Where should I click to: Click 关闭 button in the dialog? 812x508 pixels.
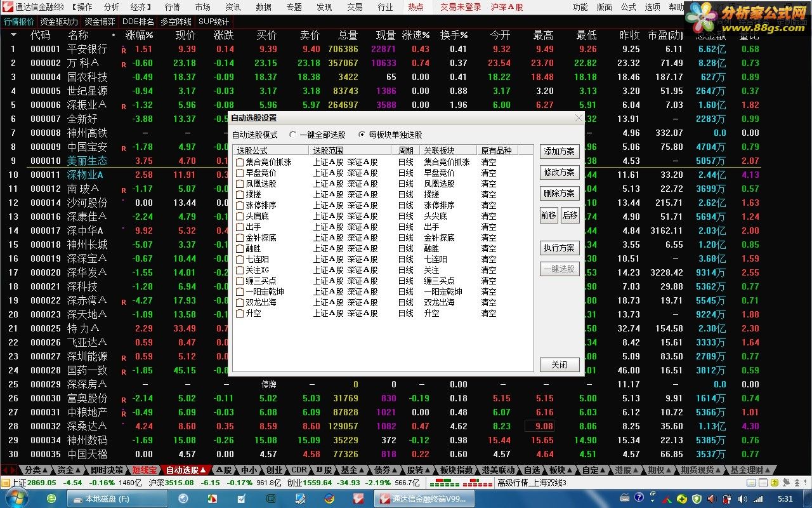tap(559, 364)
